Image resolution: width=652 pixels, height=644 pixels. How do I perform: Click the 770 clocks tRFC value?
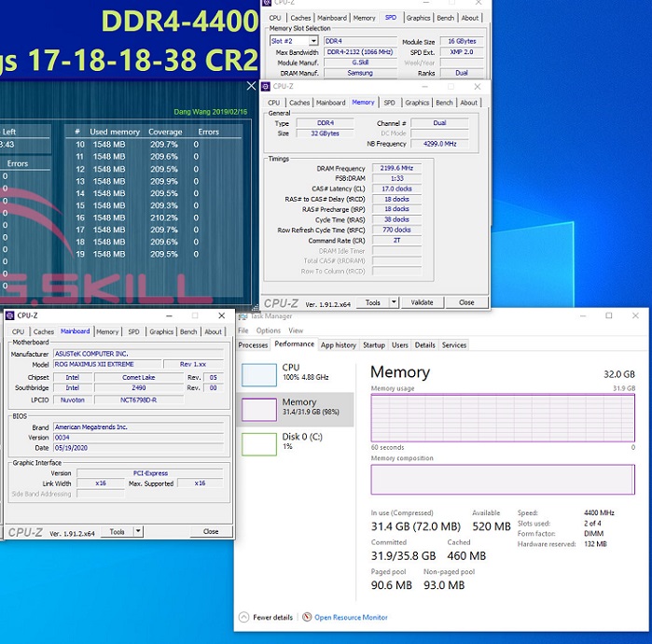pyautogui.click(x=396, y=230)
